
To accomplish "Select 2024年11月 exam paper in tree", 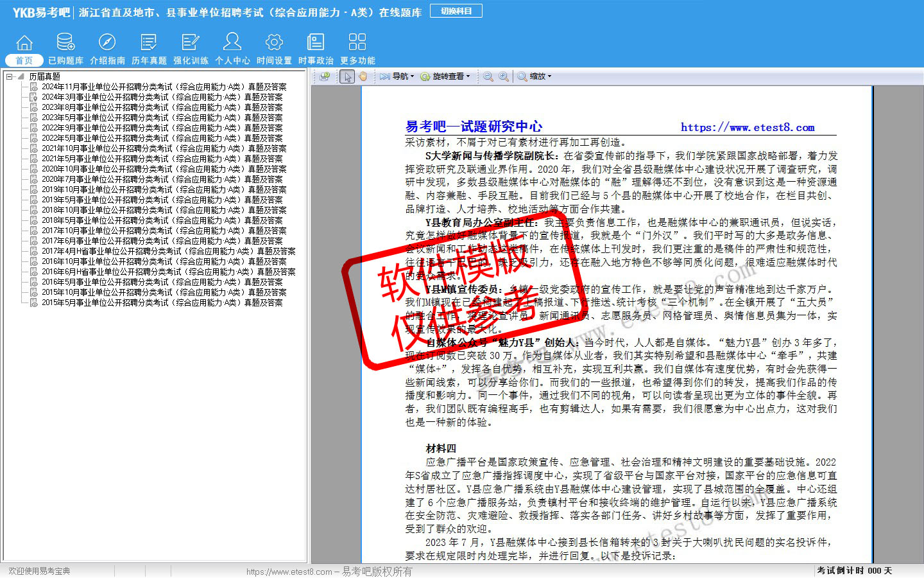I will [164, 87].
